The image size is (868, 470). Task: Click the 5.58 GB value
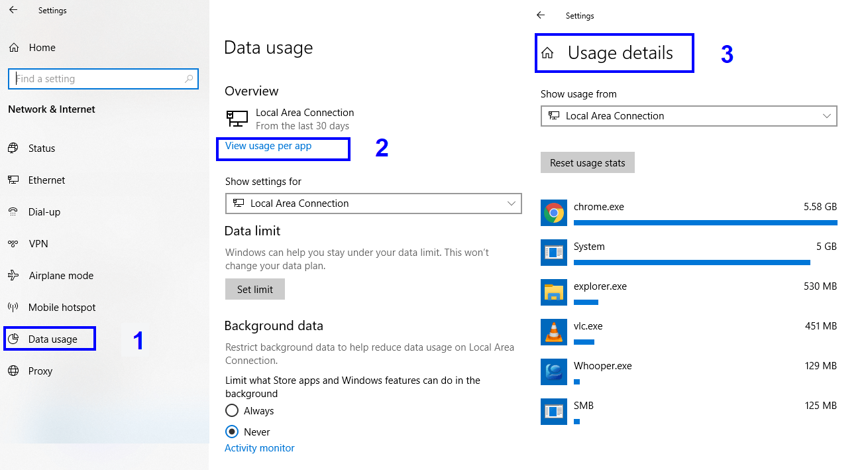point(820,207)
